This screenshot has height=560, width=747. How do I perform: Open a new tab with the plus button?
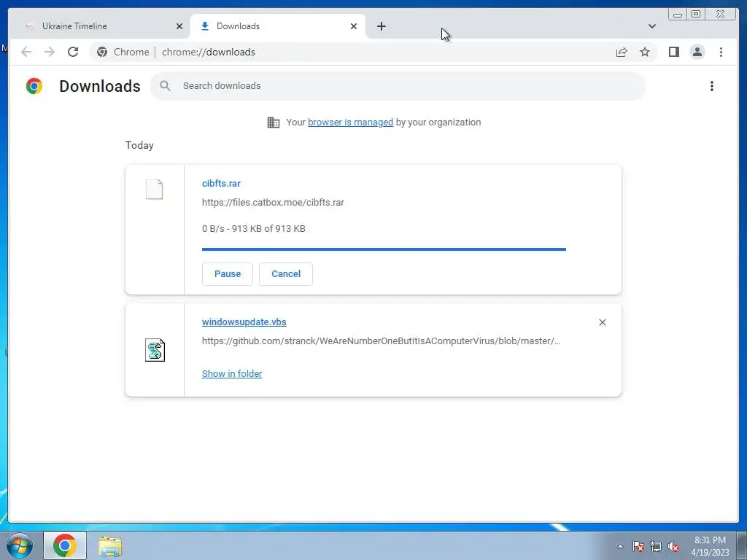point(381,26)
